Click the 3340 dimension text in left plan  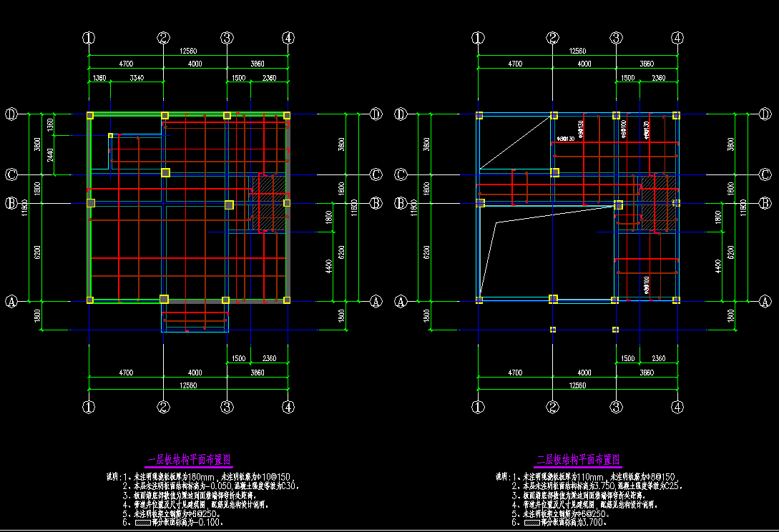coord(136,77)
